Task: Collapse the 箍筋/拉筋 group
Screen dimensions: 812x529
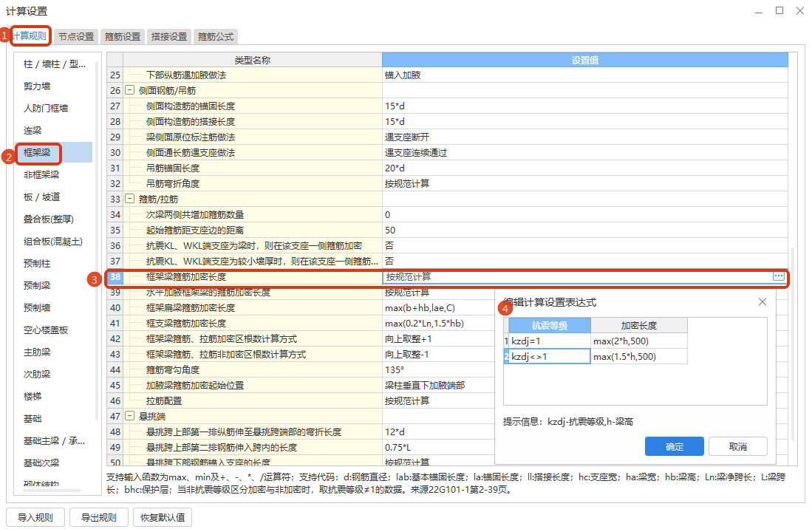Action: [130, 199]
